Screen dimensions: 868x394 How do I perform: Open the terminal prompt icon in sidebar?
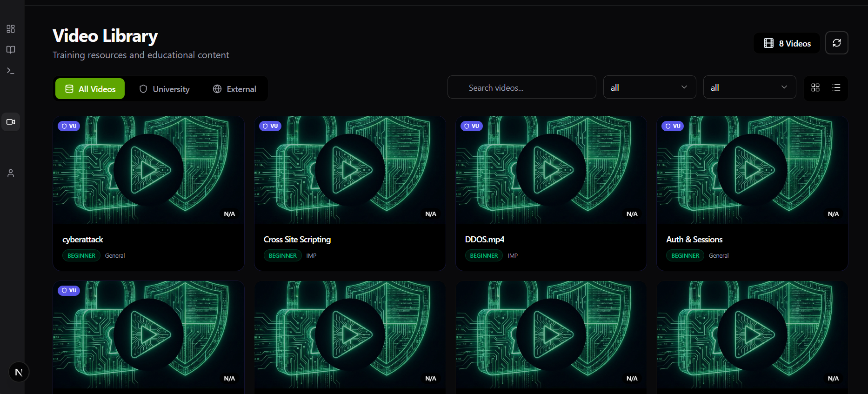coord(11,71)
